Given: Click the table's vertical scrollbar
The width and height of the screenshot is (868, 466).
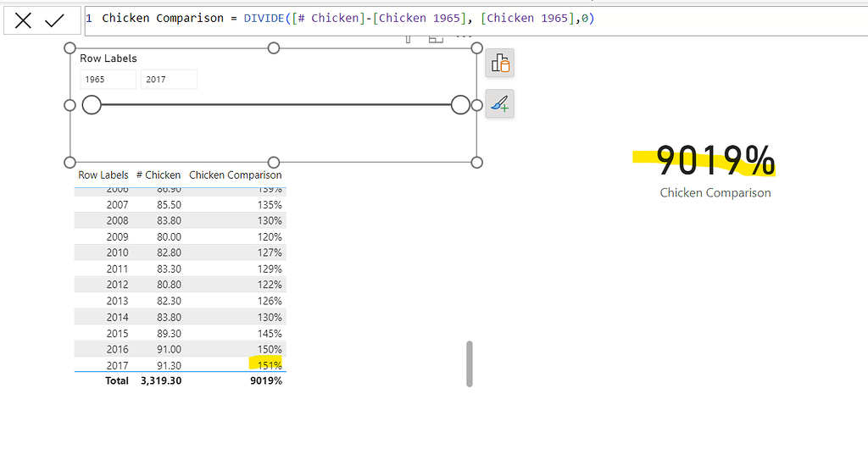Looking at the screenshot, I should click(x=470, y=363).
